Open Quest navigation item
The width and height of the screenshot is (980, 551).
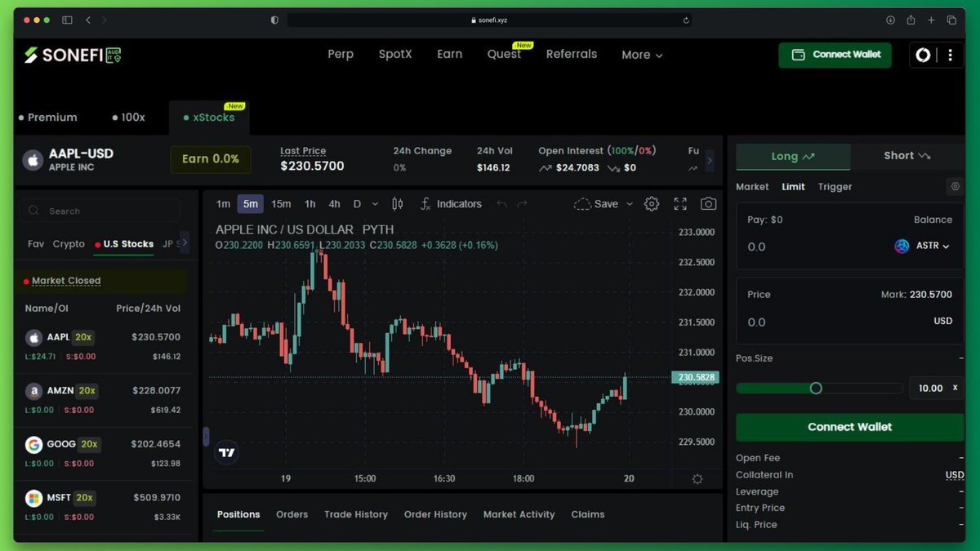[504, 54]
